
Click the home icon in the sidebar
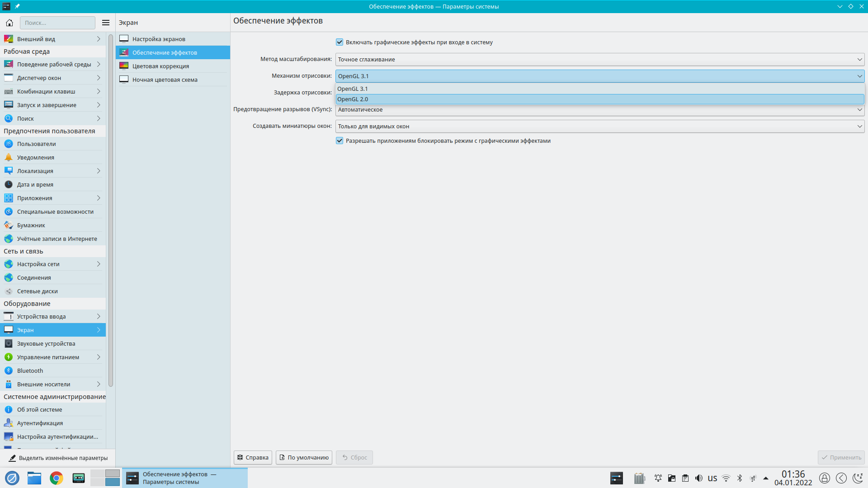pos(9,23)
